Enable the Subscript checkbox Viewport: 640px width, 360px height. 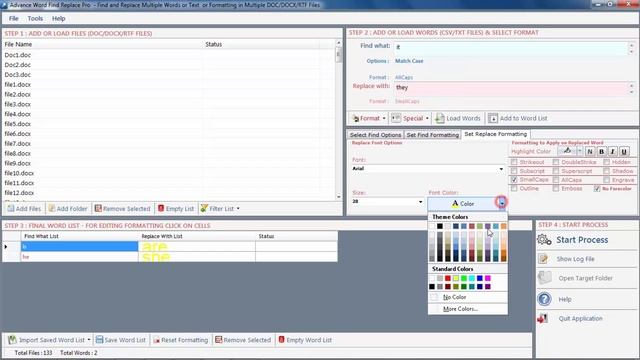pyautogui.click(x=514, y=171)
